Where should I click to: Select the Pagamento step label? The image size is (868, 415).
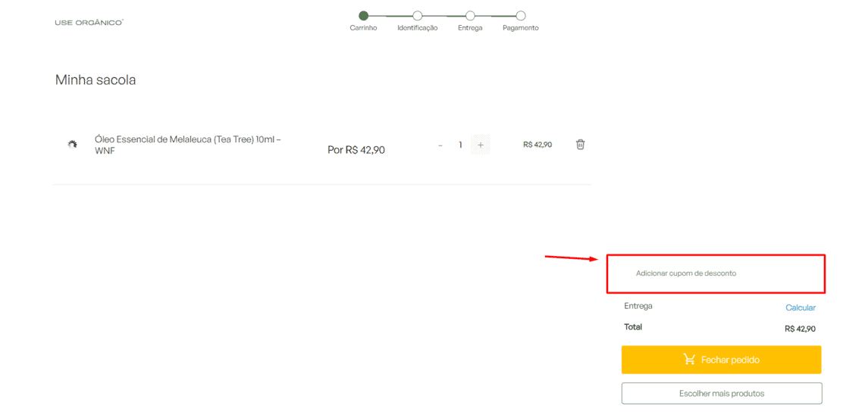[x=521, y=28]
